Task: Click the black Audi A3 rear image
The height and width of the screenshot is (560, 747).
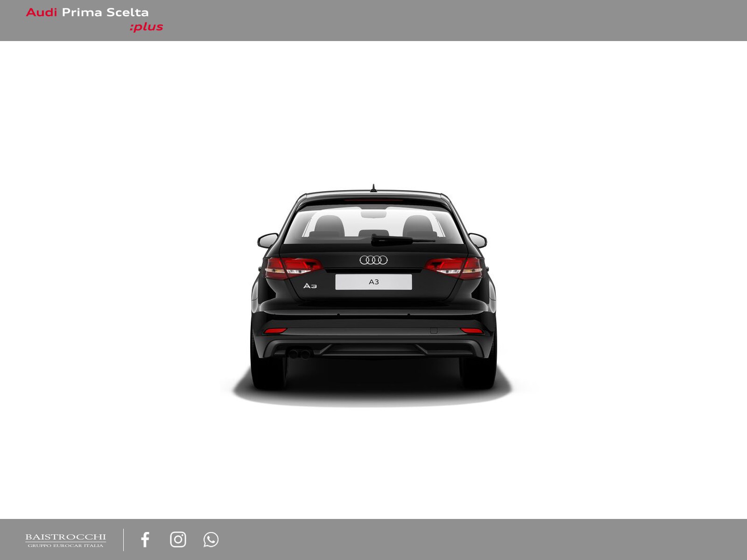Action: pos(373,296)
